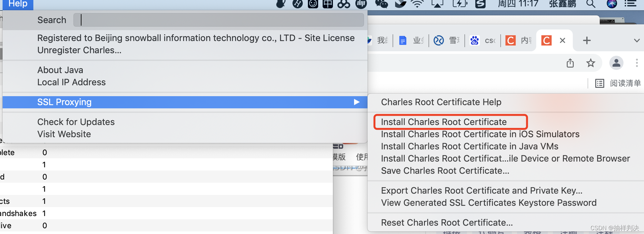Click the registration info line in Help menu
Viewport: 644px width, 234px height.
tap(196, 38)
